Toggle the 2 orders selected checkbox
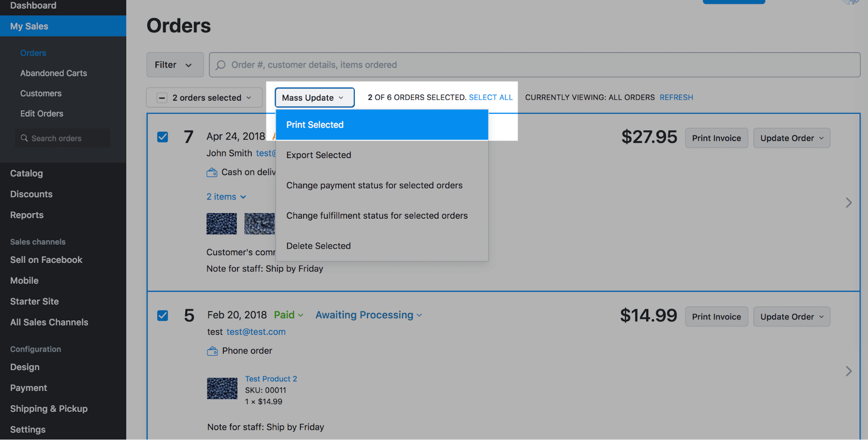This screenshot has width=868, height=440. [162, 98]
